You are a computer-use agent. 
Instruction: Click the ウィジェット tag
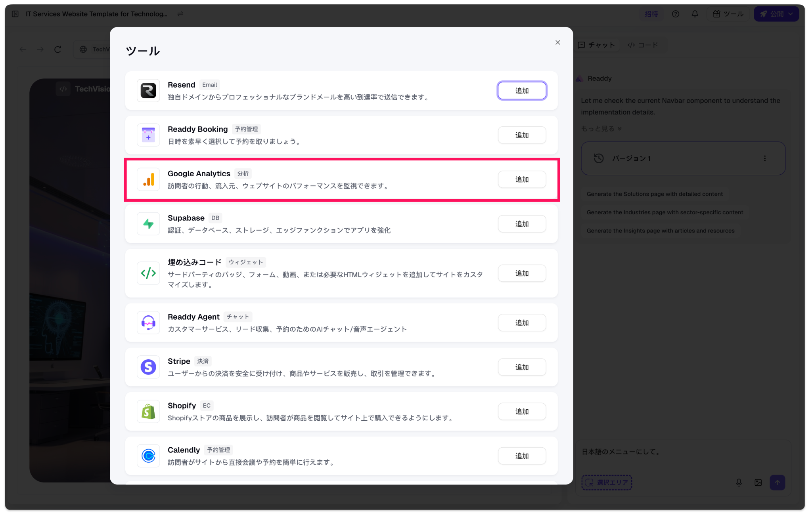[x=246, y=262]
